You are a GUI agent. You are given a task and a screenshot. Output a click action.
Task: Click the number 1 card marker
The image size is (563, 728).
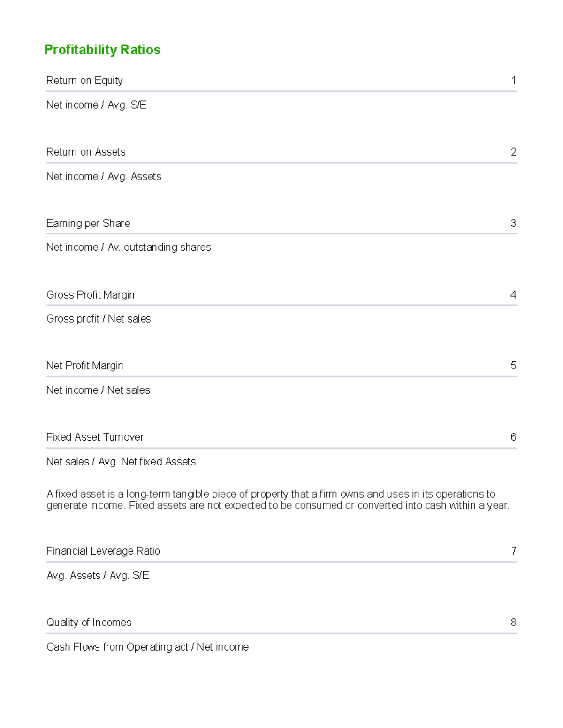pyautogui.click(x=513, y=81)
